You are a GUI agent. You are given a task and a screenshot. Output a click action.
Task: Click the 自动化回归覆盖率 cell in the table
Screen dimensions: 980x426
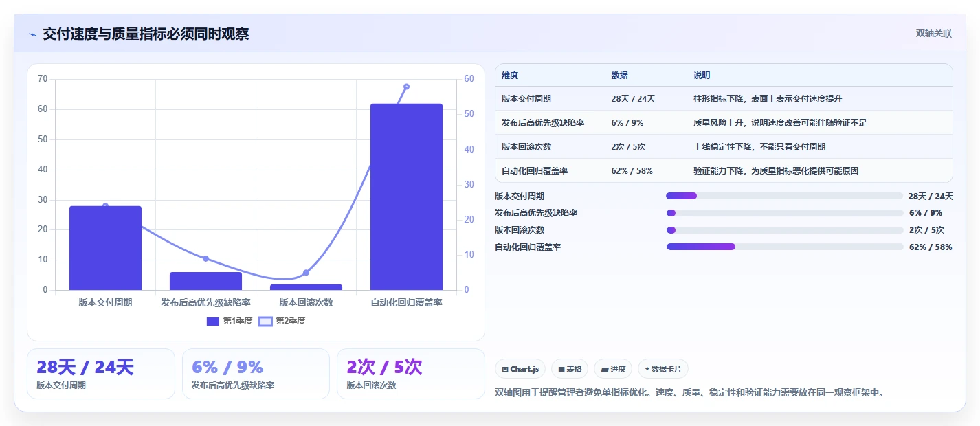click(535, 171)
